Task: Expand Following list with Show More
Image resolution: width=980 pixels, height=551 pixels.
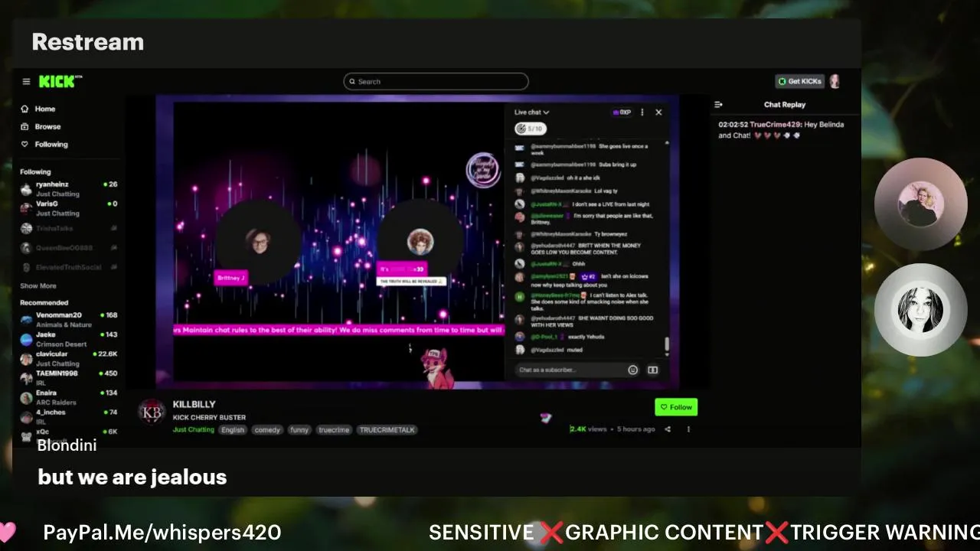Action: point(38,285)
